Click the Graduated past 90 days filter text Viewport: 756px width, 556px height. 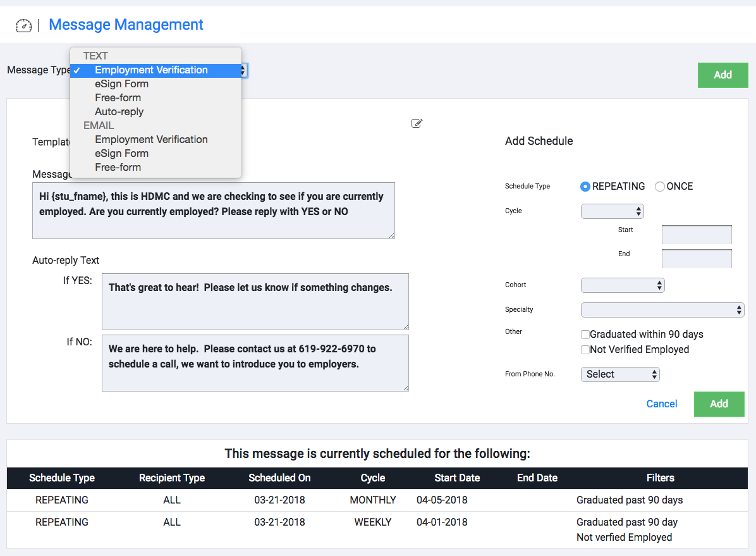tap(630, 500)
